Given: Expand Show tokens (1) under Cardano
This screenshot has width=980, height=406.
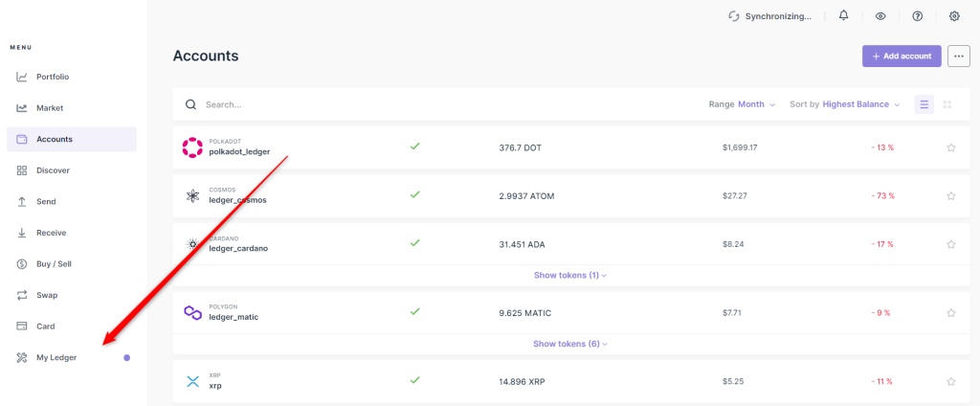Looking at the screenshot, I should 569,275.
